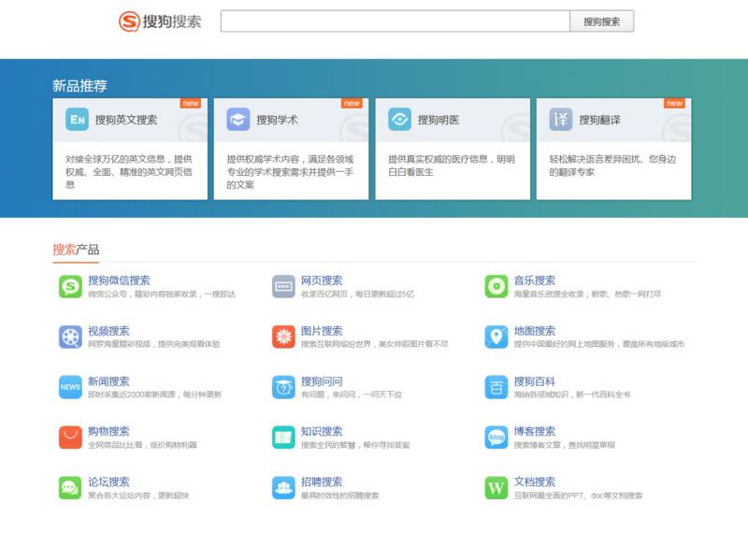
Task: Click the 地图搜索 pin icon
Action: 496,337
